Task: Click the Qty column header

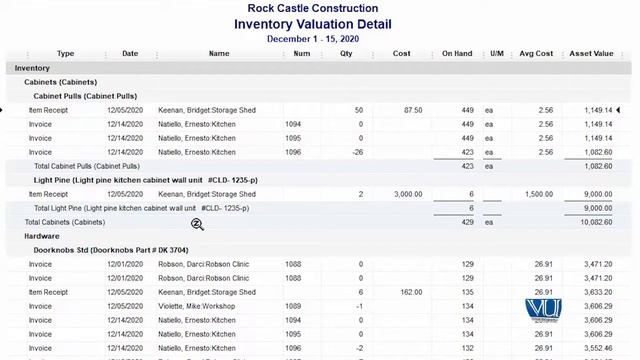Action: click(x=346, y=53)
